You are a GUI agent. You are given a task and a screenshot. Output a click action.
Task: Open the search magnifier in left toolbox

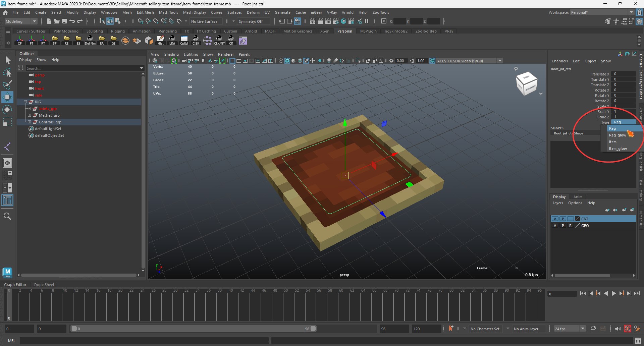(x=7, y=217)
